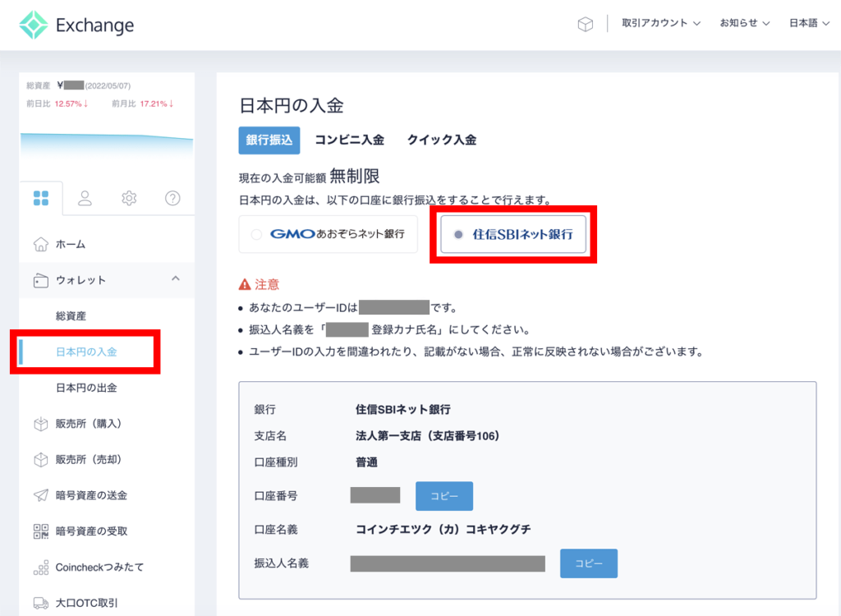Open 総資産 in the wallet menu
The height and width of the screenshot is (616, 841).
click(x=71, y=316)
